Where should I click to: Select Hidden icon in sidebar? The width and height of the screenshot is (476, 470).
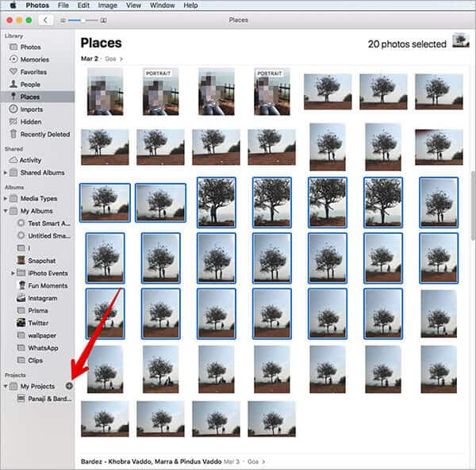pos(13,121)
